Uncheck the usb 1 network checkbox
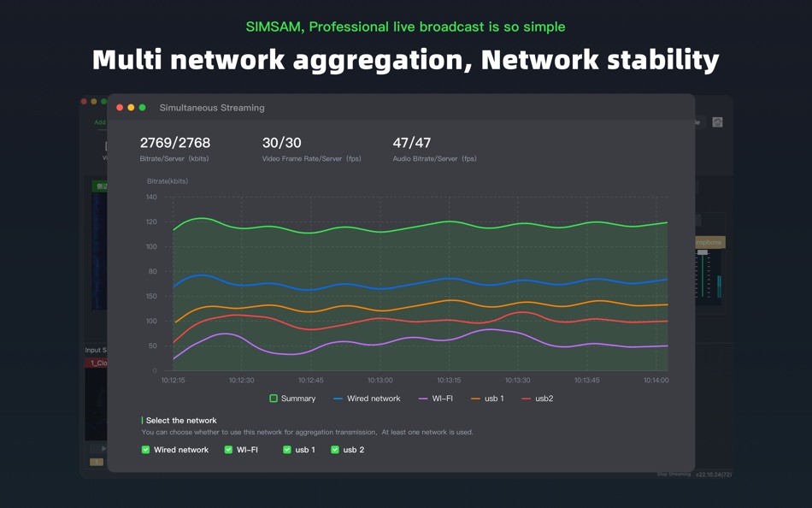 coord(287,450)
